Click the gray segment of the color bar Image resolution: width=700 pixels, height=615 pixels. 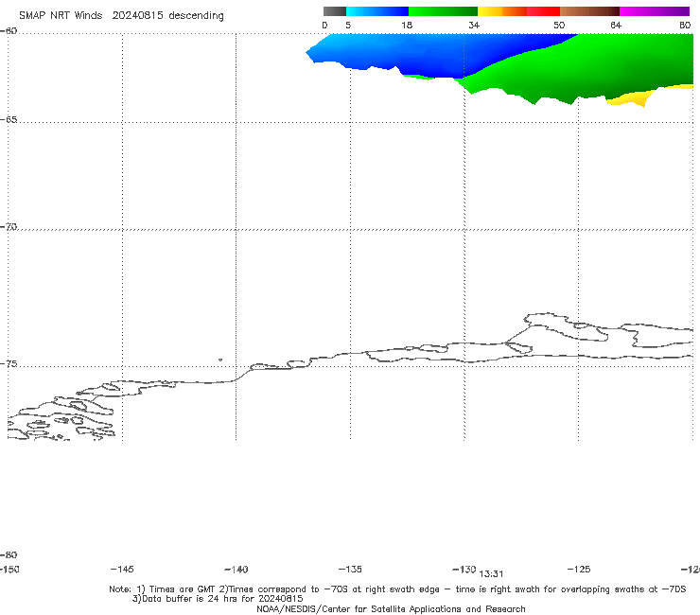pyautogui.click(x=334, y=11)
